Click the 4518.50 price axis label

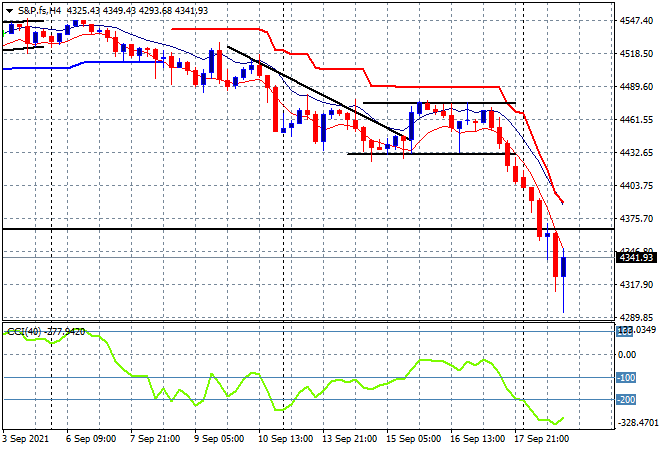tap(636, 53)
